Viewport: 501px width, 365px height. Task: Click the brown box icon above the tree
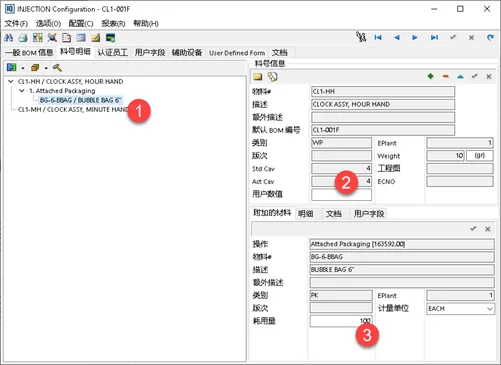click(35, 68)
